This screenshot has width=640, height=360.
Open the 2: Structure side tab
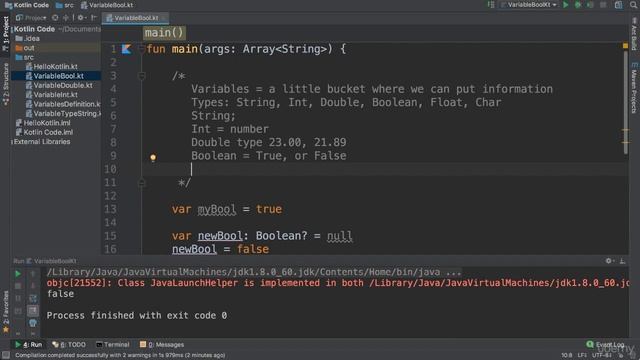5,84
